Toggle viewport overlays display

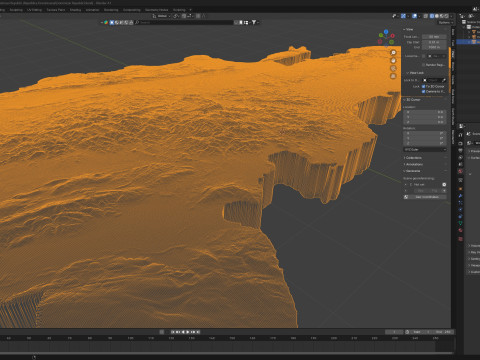(414, 16)
